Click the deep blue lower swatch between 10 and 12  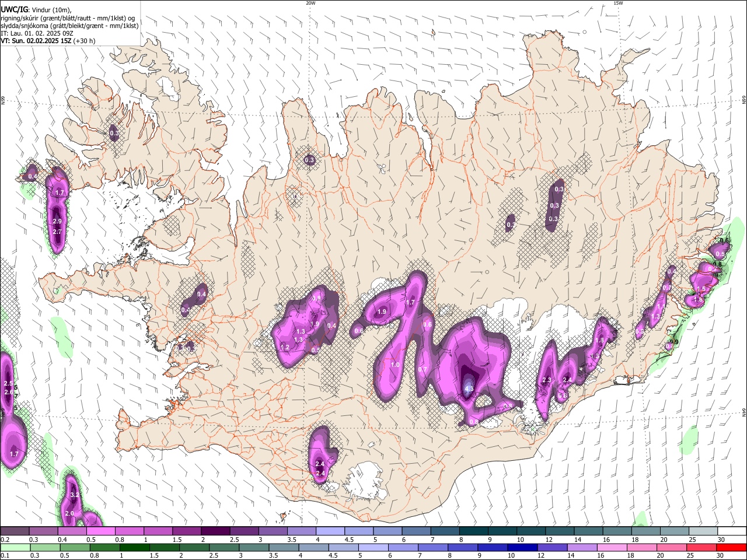[521, 548]
